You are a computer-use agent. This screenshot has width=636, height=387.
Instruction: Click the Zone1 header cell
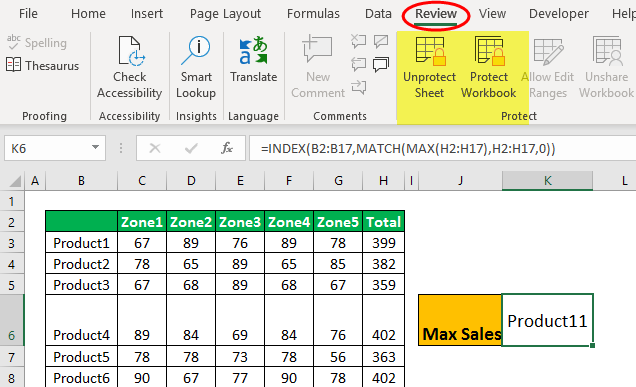pyautogui.click(x=142, y=221)
